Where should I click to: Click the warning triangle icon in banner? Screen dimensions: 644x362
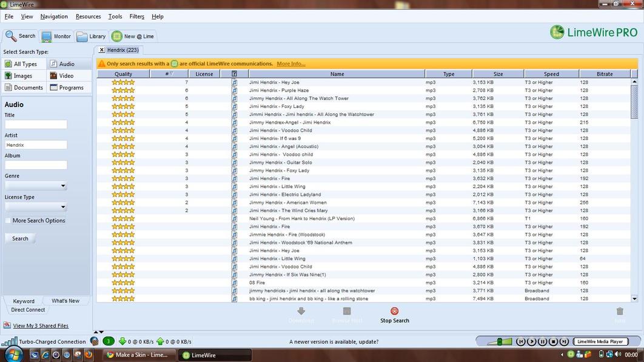[101, 64]
